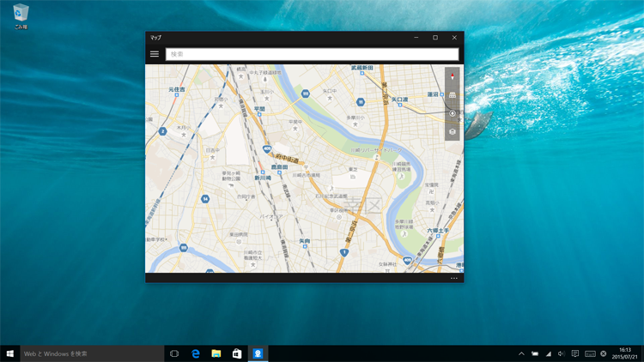Open the Windows Start menu
The width and height of the screenshot is (644, 362).
tap(10, 353)
